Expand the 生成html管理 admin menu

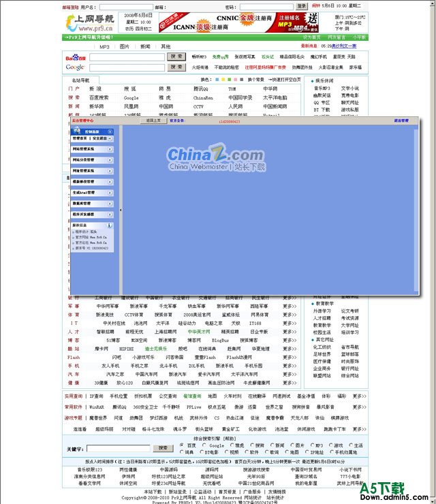click(x=110, y=193)
